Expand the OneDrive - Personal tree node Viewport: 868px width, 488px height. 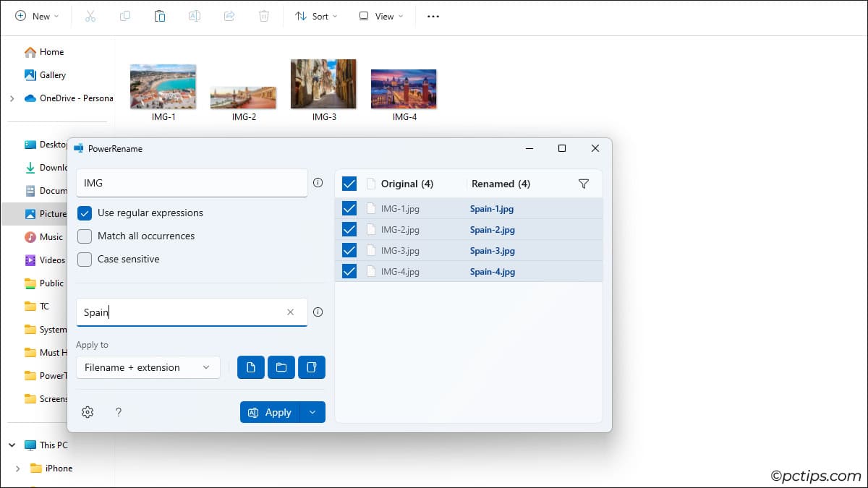click(x=12, y=98)
